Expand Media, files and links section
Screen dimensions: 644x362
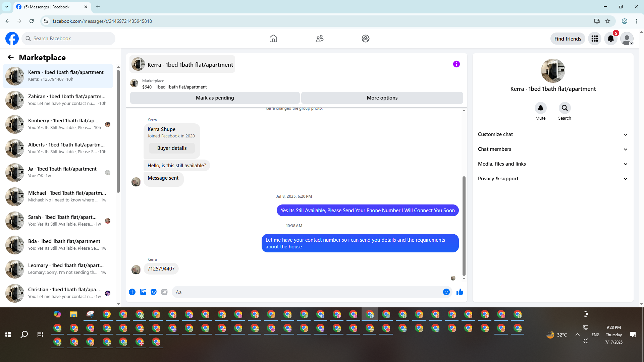point(553,164)
